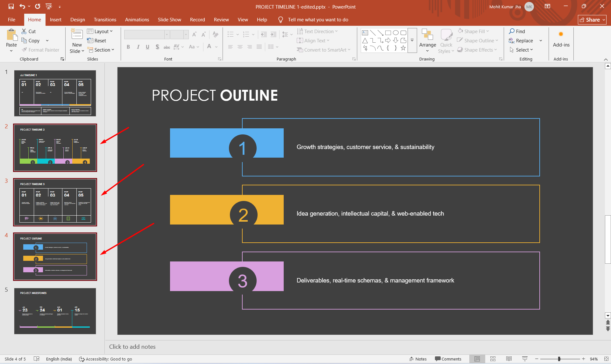
Task: Collapse the ribbon chevron
Action: pyautogui.click(x=606, y=59)
